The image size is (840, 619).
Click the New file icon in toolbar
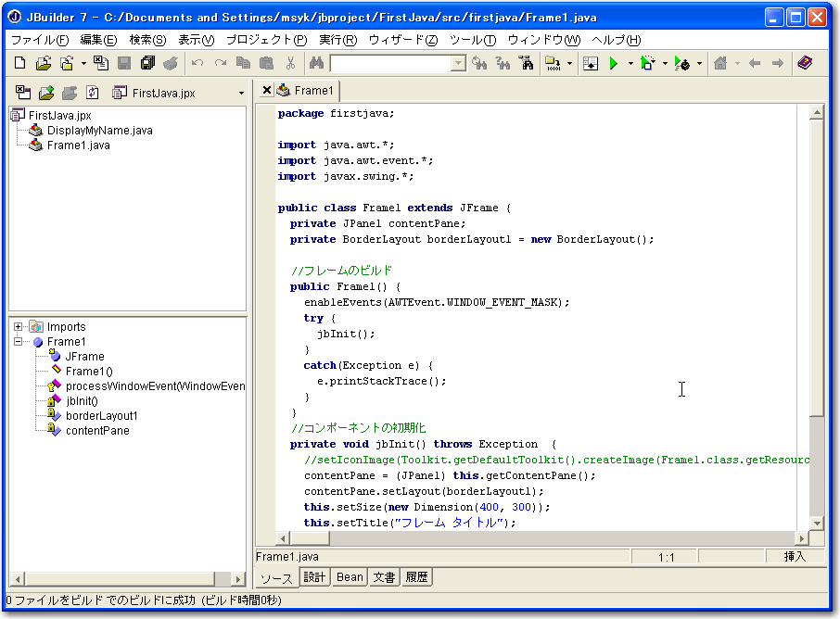tap(20, 63)
